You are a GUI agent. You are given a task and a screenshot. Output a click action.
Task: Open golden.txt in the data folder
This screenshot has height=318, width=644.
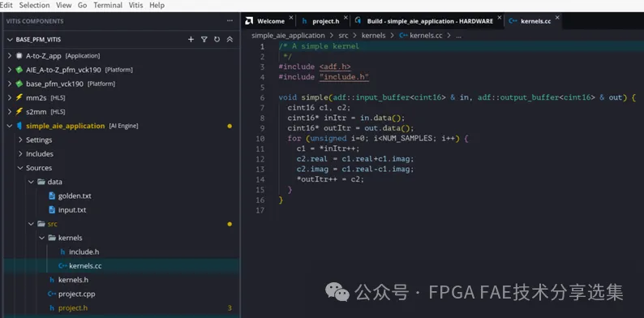[75, 196]
